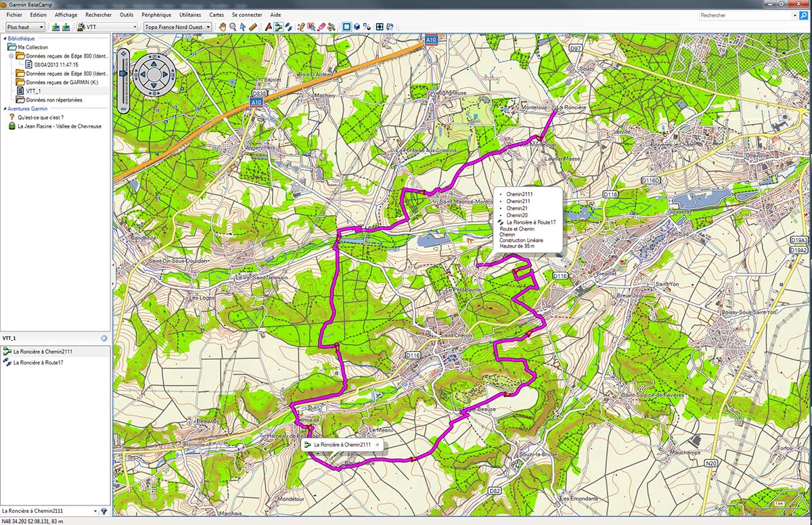Select Données reçues de GARMIN (K:) folder

tap(62, 82)
